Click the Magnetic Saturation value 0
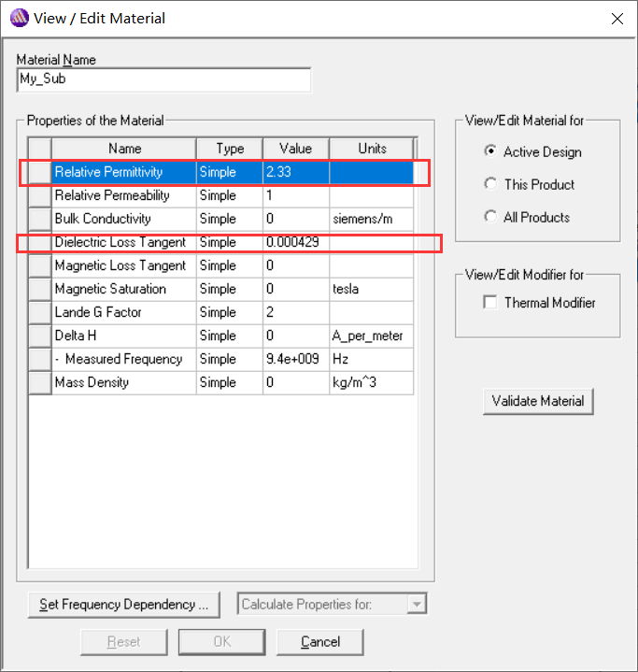 tap(296, 290)
